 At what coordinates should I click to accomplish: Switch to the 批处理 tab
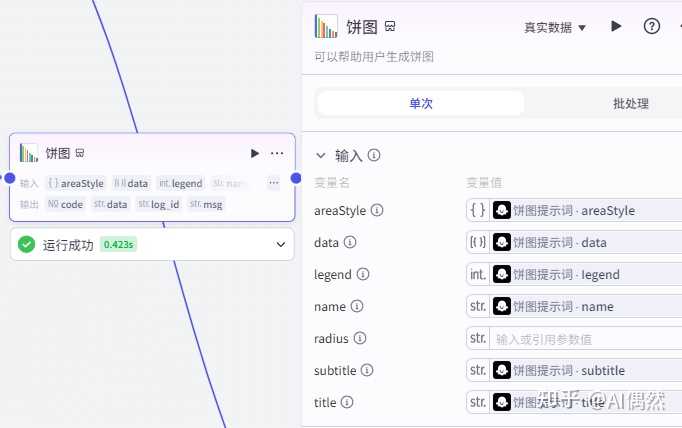pyautogui.click(x=630, y=104)
